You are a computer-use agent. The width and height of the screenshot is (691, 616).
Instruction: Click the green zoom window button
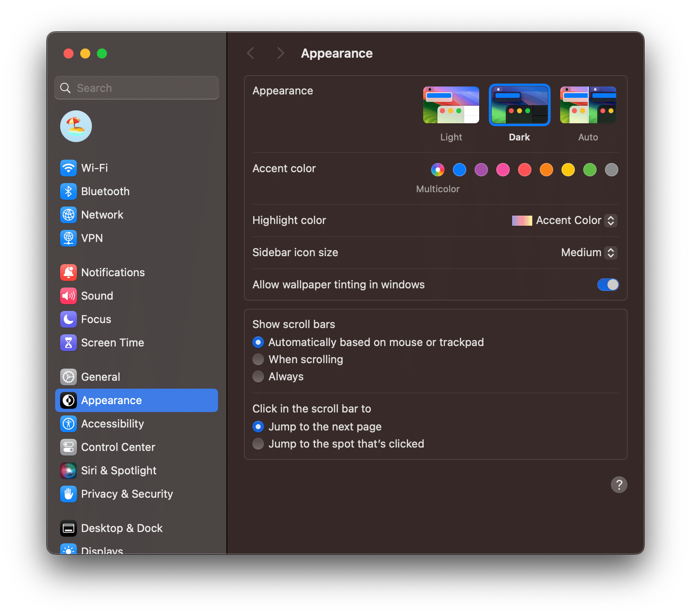pyautogui.click(x=102, y=53)
